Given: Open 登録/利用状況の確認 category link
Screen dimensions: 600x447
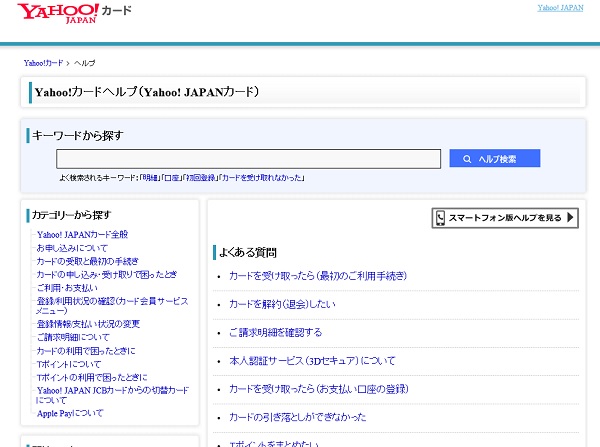Looking at the screenshot, I should (x=112, y=306).
